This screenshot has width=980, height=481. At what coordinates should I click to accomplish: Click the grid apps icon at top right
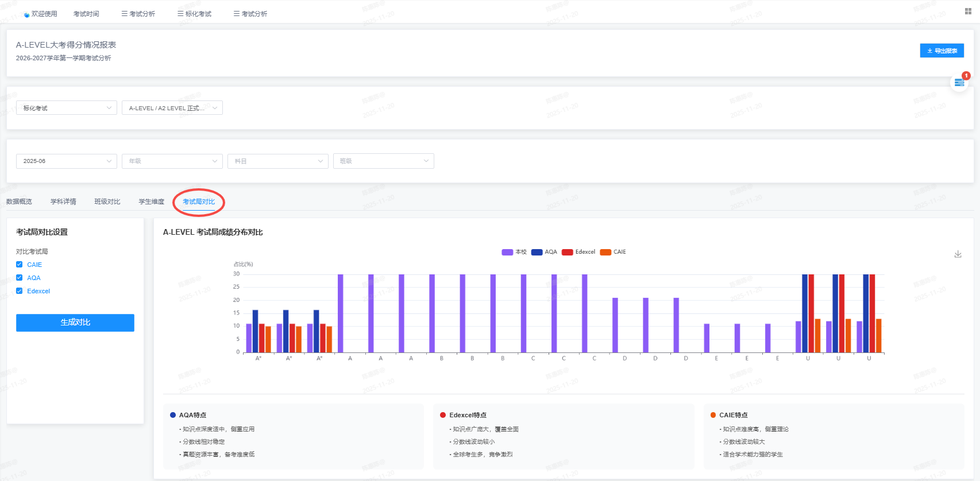968,11
